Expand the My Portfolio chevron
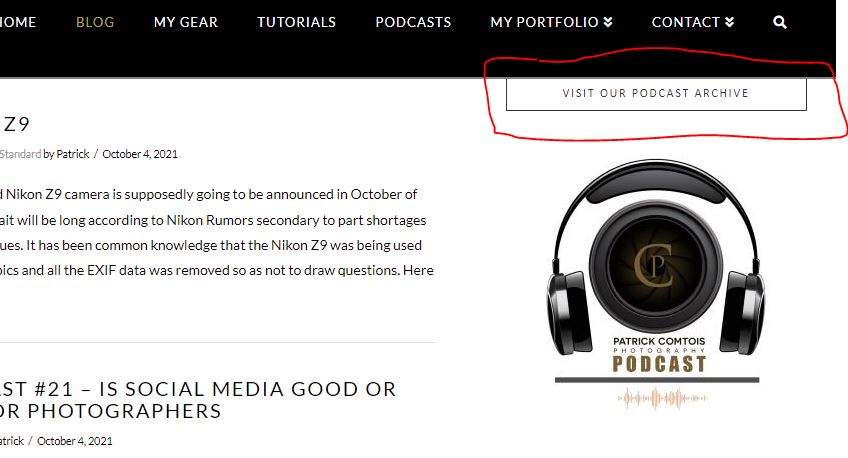 tap(608, 22)
